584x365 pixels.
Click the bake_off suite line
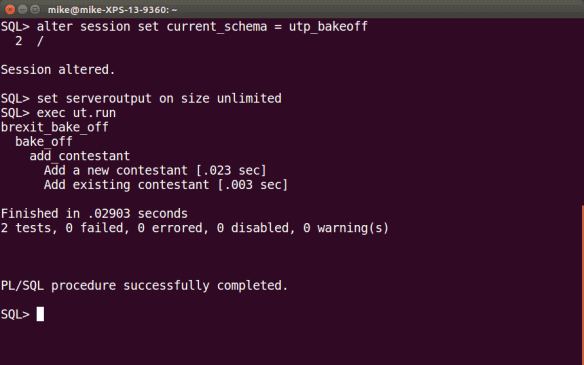pyautogui.click(x=44, y=142)
